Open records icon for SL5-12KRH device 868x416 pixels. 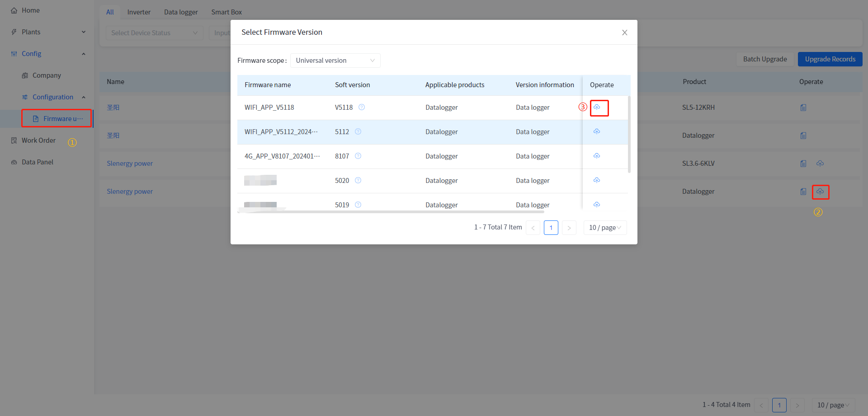[803, 108]
